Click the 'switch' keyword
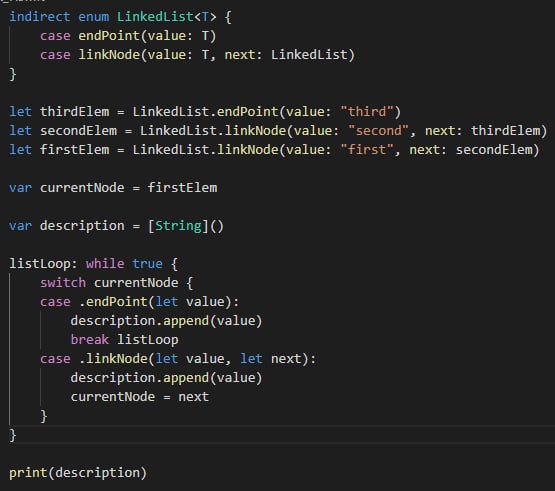555x491 pixels. [63, 283]
